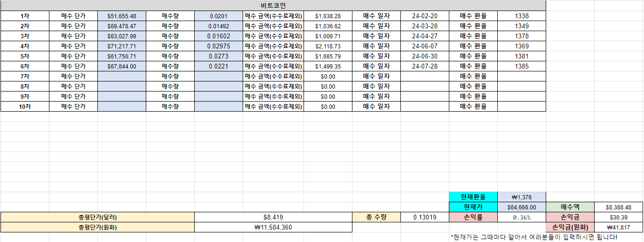Select profit rate 0.36%
Viewport: 644px width, 242px height.
pyautogui.click(x=522, y=217)
